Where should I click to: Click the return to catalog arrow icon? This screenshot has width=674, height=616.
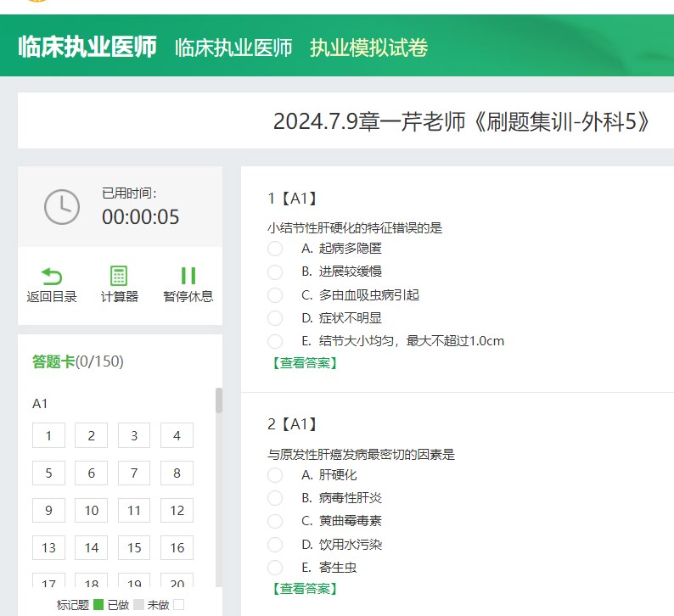52,277
